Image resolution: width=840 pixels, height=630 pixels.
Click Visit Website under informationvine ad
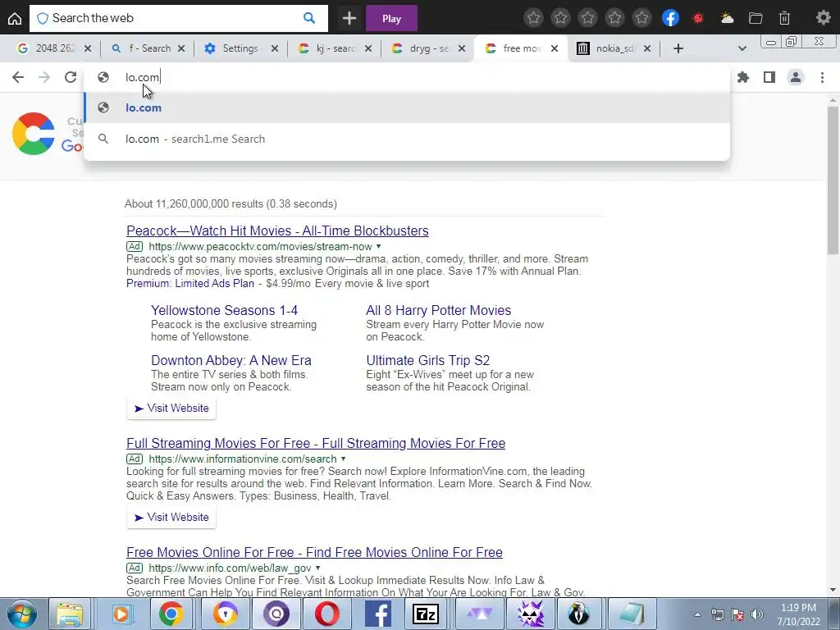click(171, 518)
